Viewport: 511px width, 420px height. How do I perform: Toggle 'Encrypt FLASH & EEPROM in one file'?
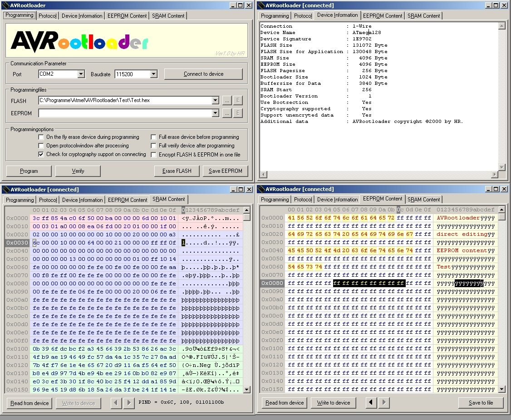(x=153, y=155)
